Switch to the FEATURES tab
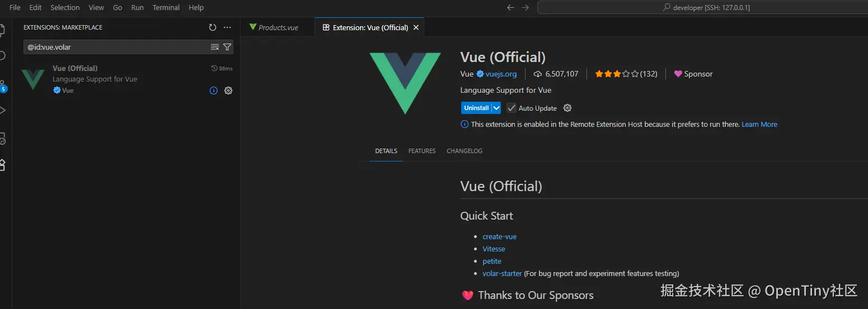 422,151
